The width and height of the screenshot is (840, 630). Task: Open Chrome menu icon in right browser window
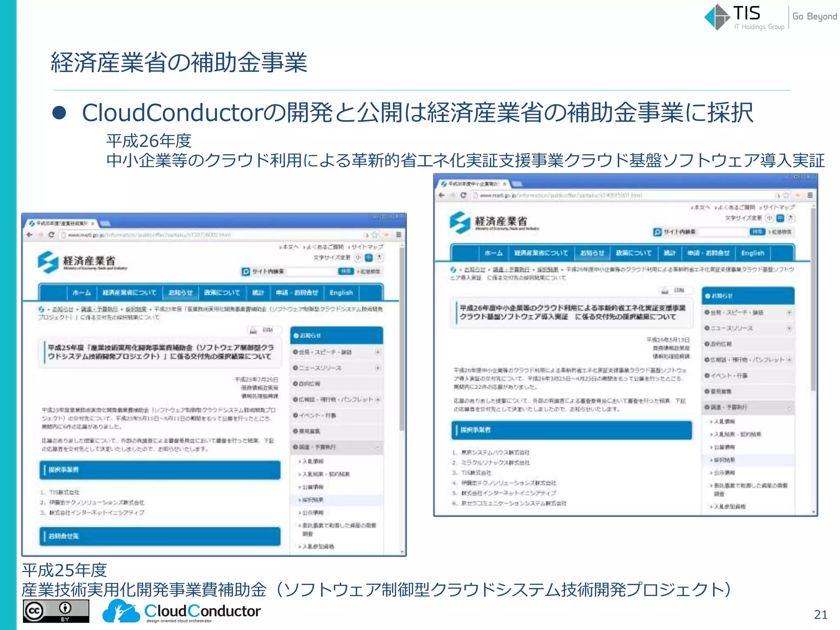click(810, 195)
